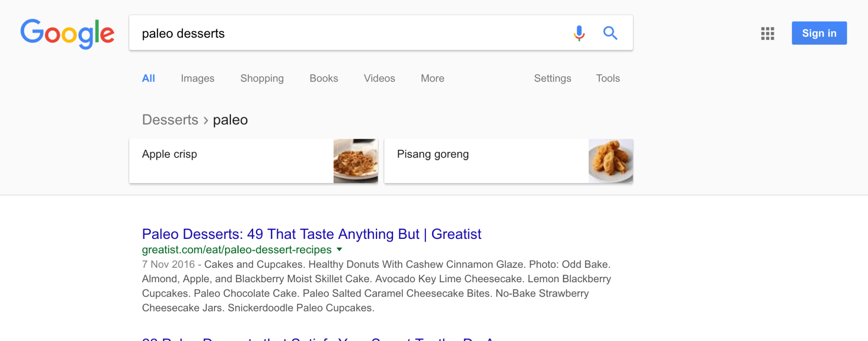Click inside the search input field
The height and width of the screenshot is (341, 868).
pos(338,33)
